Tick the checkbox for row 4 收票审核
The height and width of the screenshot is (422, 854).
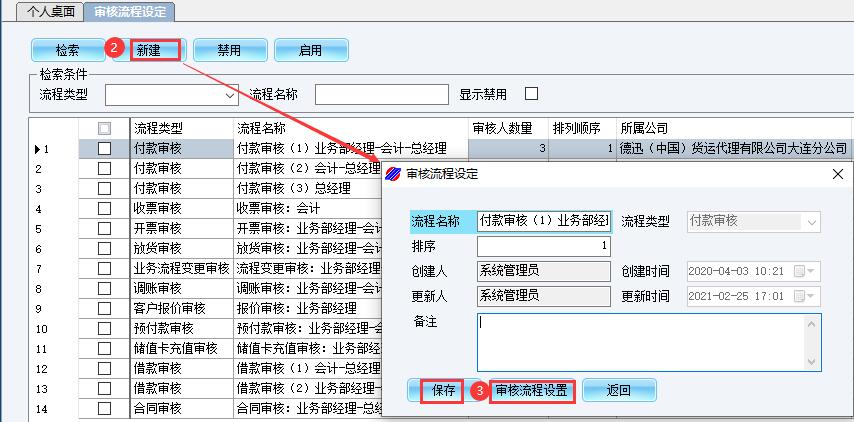click(105, 208)
